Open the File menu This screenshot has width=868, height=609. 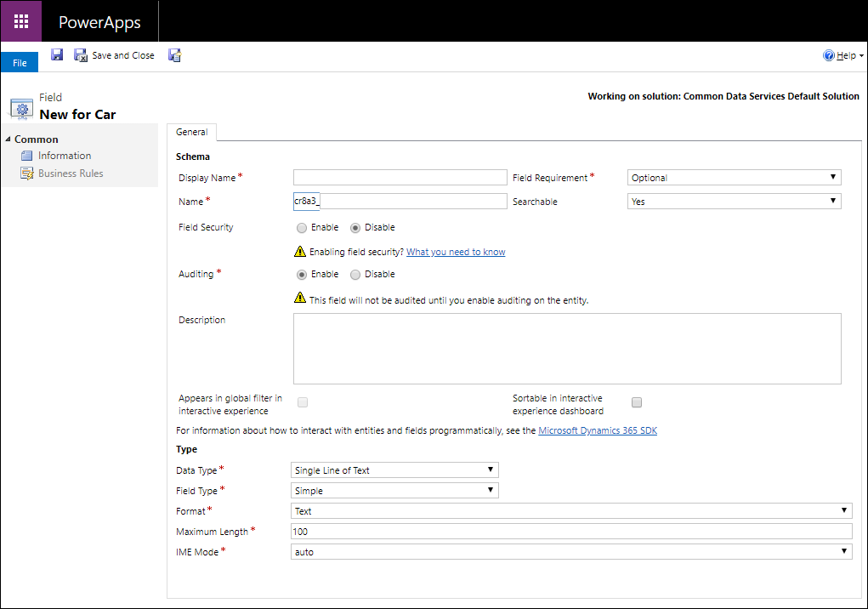click(x=19, y=61)
